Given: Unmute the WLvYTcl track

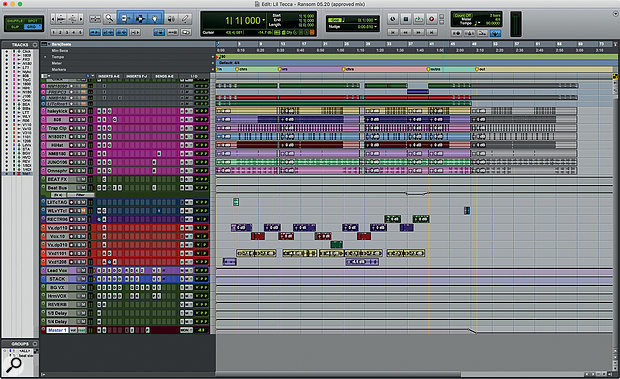Looking at the screenshot, I should coord(83,211).
